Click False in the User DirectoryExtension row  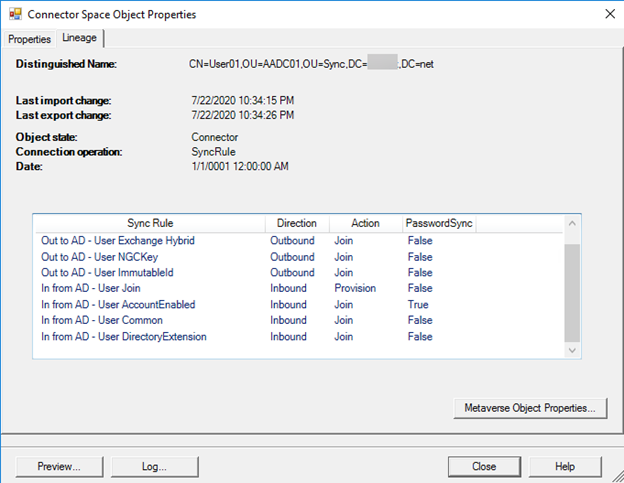point(420,337)
